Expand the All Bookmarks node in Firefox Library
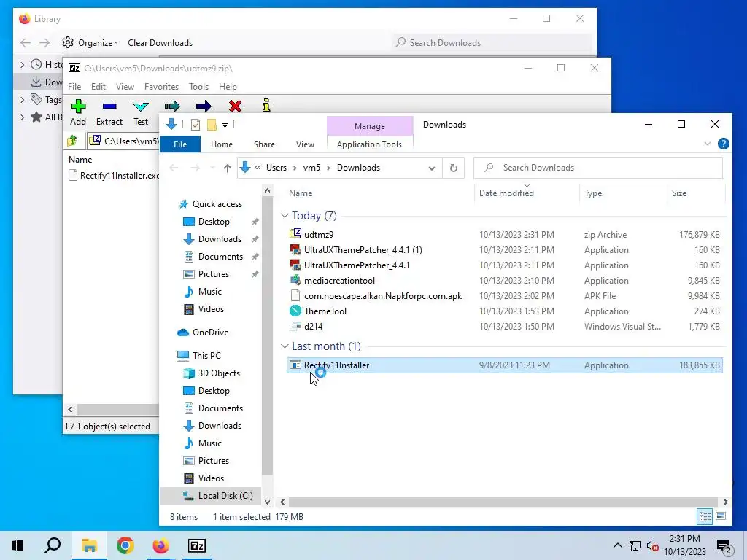The width and height of the screenshot is (747, 560). (x=23, y=117)
